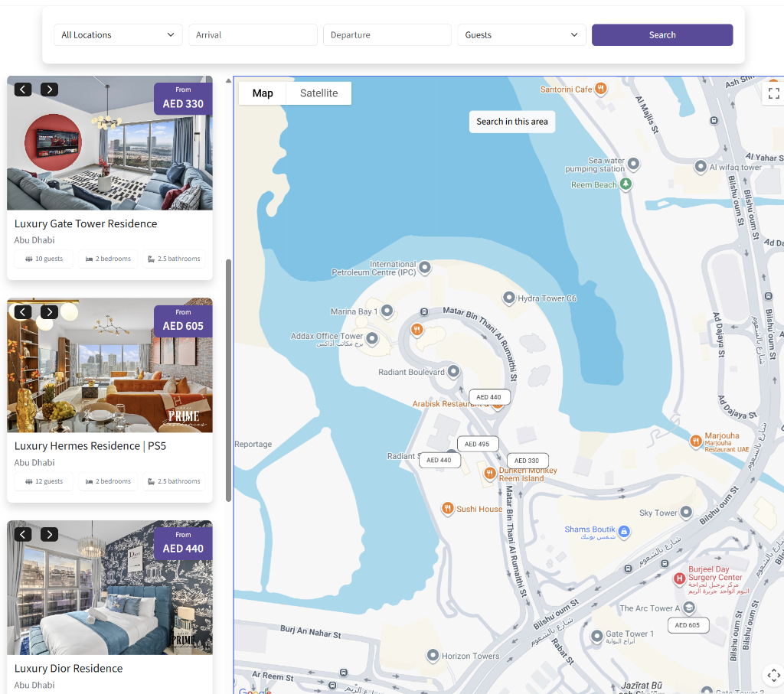The image size is (784, 694).
Task: Click the AED 330 price badge on Gate Tower
Action: point(183,99)
